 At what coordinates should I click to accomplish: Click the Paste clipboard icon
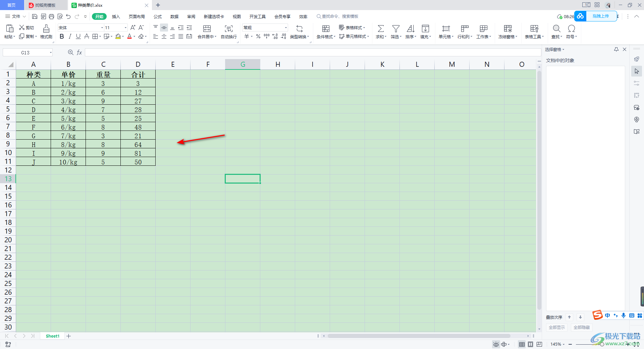(x=10, y=28)
